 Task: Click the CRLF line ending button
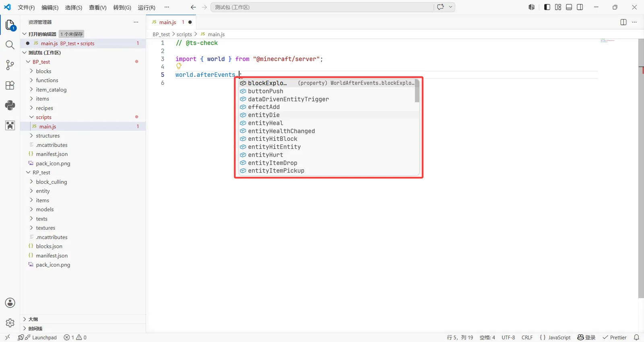pyautogui.click(x=527, y=338)
